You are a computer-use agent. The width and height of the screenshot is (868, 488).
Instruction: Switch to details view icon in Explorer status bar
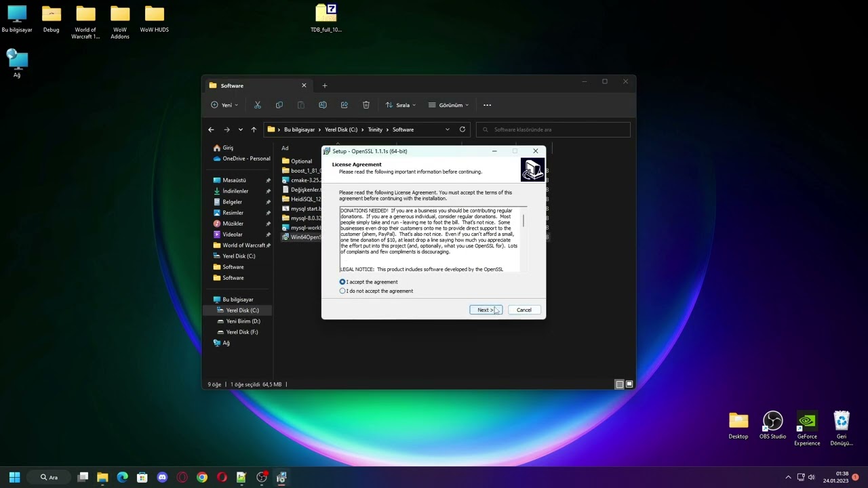click(x=619, y=384)
